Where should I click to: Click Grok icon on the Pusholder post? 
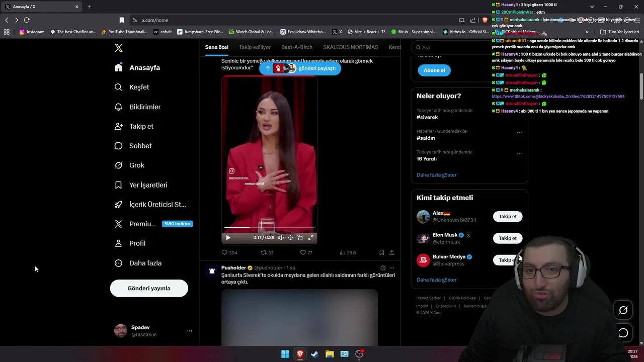pyautogui.click(x=383, y=268)
